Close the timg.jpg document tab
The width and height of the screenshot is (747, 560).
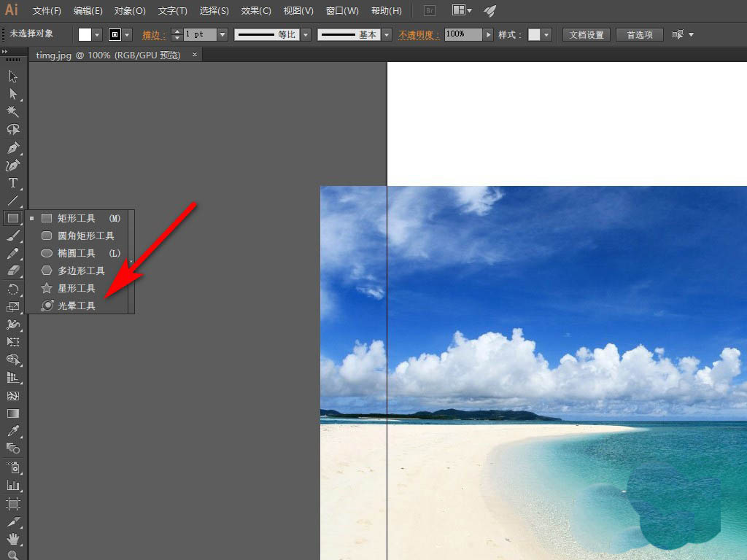pyautogui.click(x=194, y=55)
